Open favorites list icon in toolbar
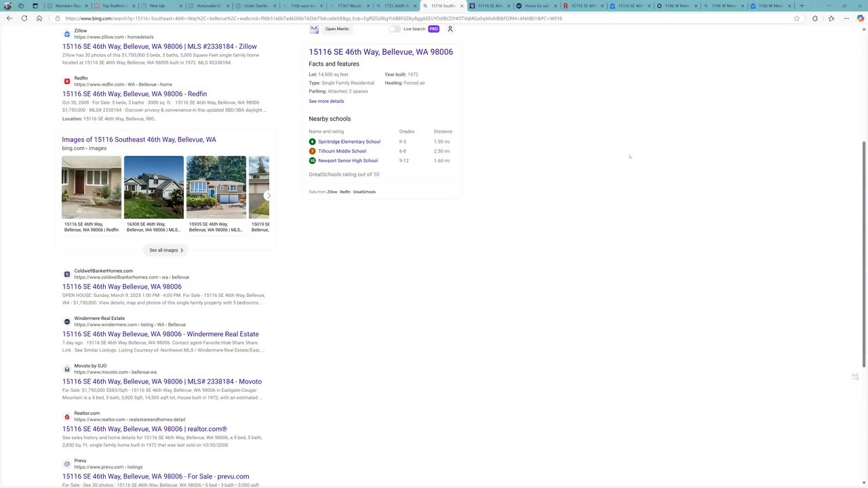868x488 pixels. (831, 18)
